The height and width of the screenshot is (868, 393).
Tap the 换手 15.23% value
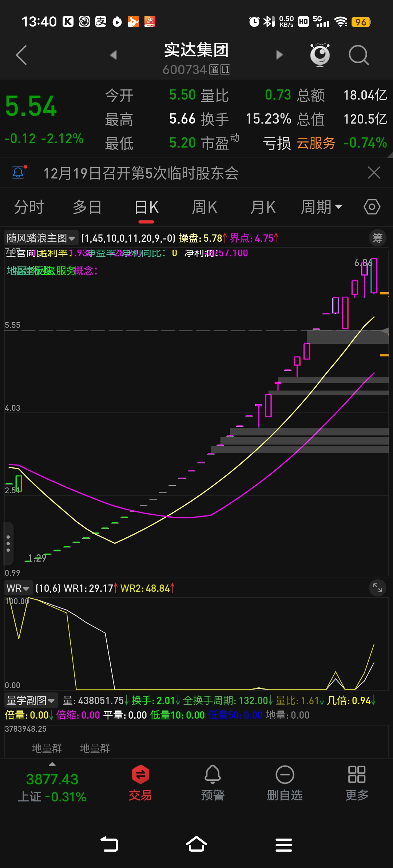269,119
